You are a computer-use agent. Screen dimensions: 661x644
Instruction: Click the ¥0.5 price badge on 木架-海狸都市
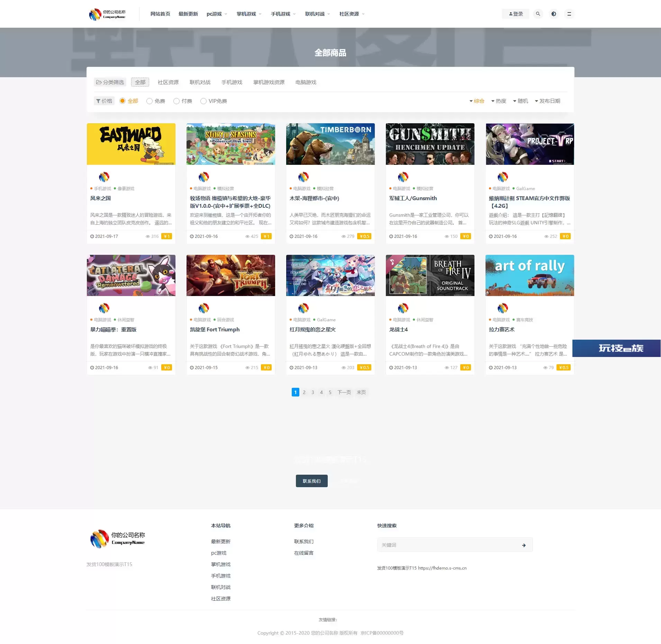point(364,236)
